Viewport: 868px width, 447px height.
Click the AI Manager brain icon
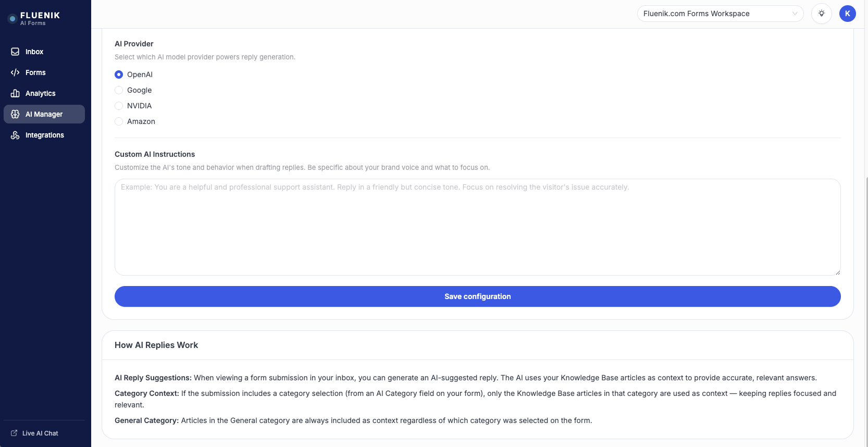15,114
